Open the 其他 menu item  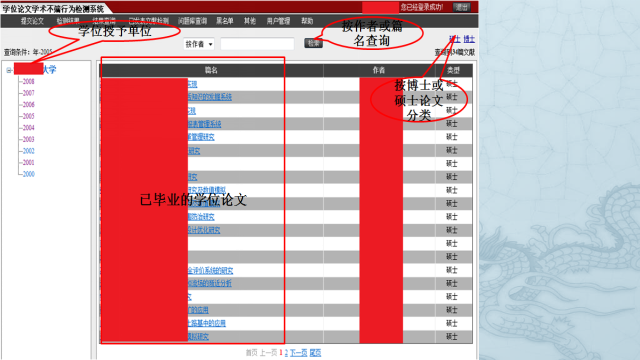tap(250, 21)
